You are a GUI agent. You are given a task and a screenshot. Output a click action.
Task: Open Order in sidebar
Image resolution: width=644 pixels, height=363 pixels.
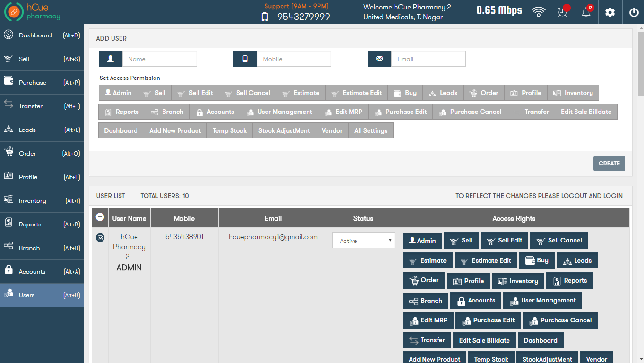42,154
